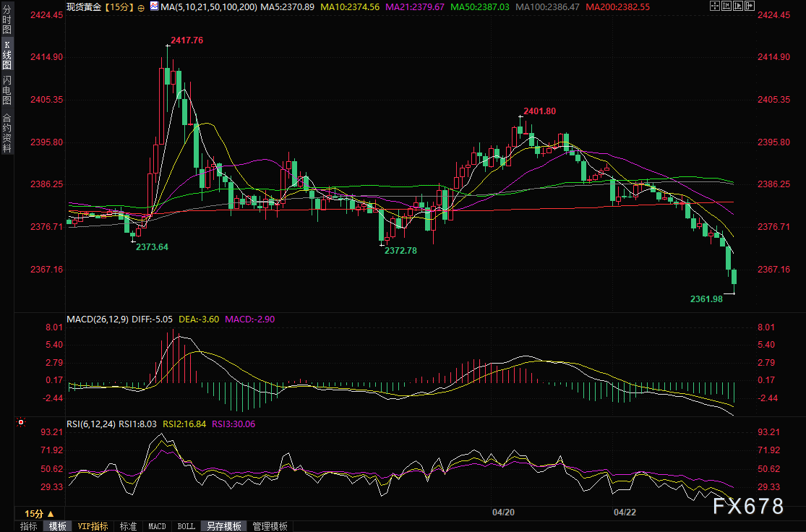Click the 2401.80 peak price label
This screenshot has width=806, height=532.
[x=539, y=111]
